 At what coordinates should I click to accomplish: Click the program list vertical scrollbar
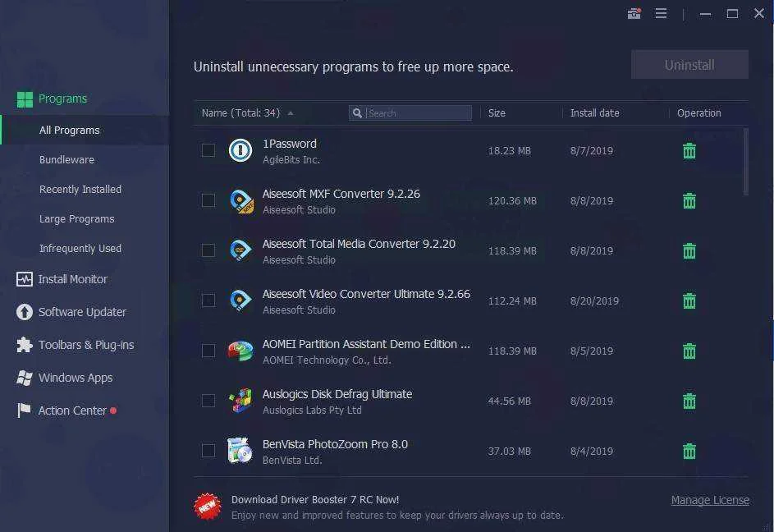[745, 162]
